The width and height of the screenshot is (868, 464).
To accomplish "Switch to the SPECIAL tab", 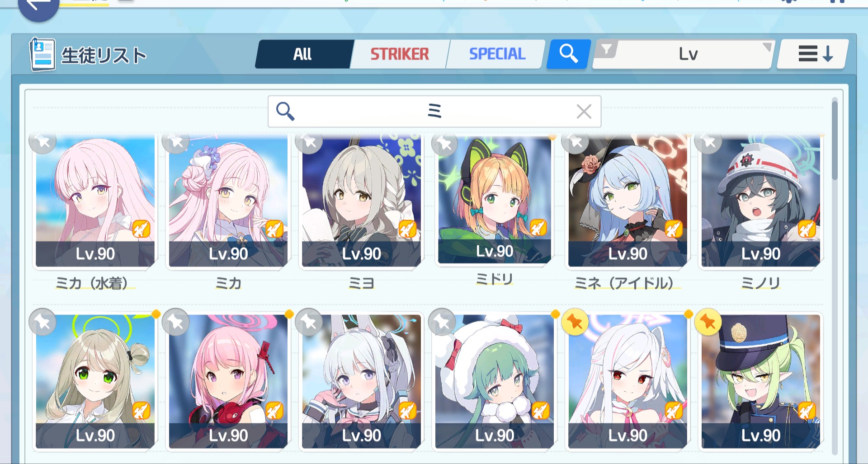I will pos(497,54).
